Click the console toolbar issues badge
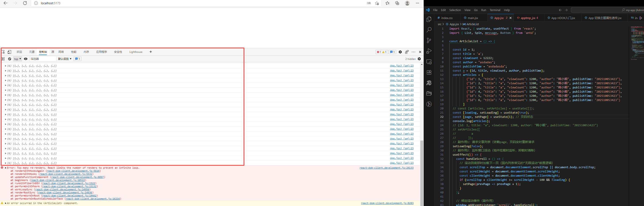This screenshot has width=644, height=206. tap(78, 59)
